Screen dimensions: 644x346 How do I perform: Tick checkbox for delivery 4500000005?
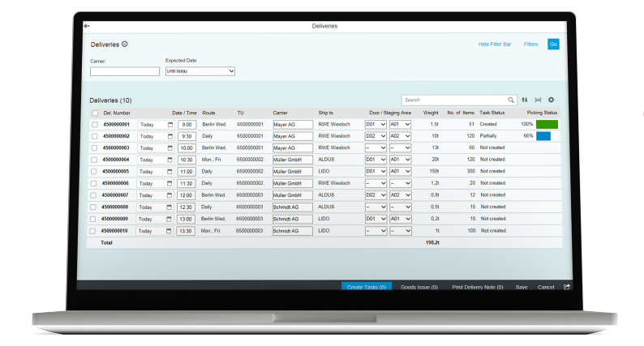[x=93, y=172]
